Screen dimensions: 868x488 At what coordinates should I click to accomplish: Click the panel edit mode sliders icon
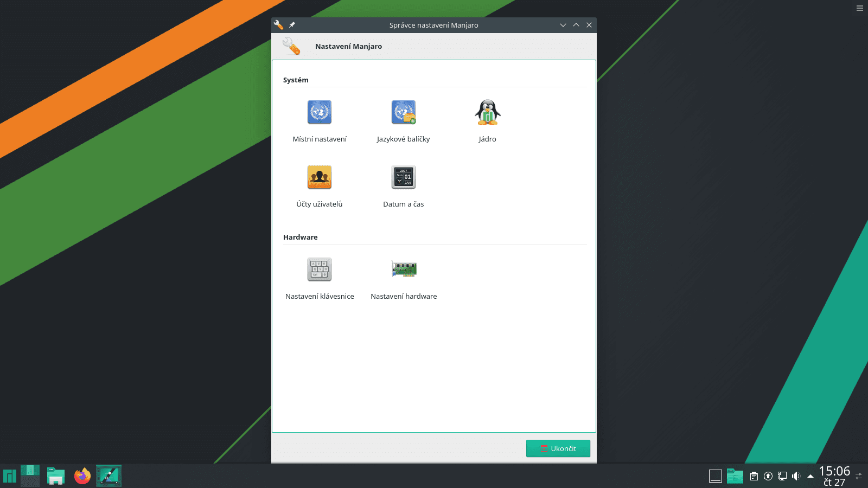859,476
